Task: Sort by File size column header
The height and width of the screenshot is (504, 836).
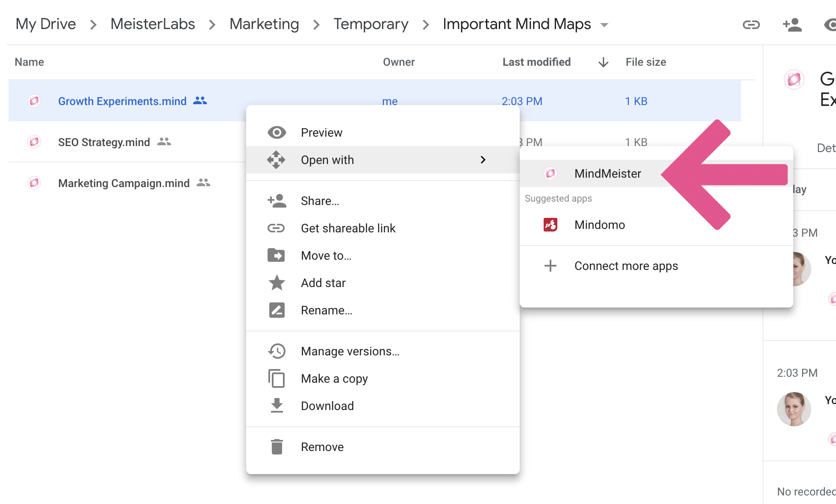Action: (x=646, y=62)
